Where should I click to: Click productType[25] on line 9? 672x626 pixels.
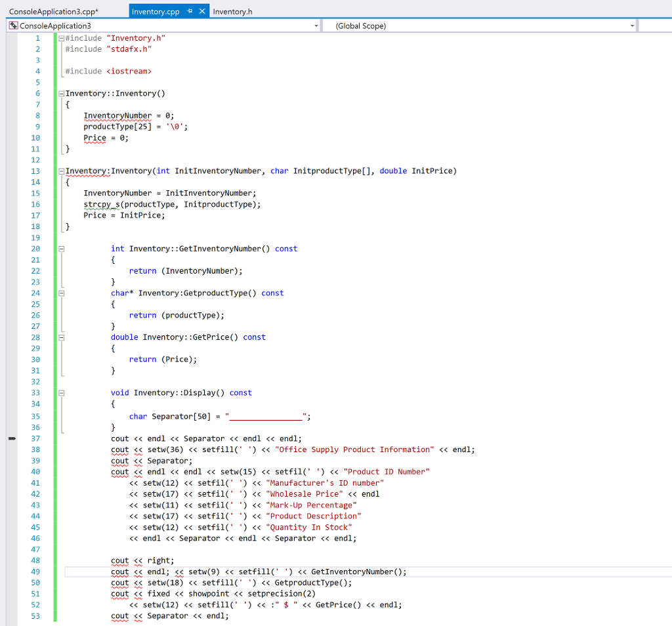tap(117, 127)
